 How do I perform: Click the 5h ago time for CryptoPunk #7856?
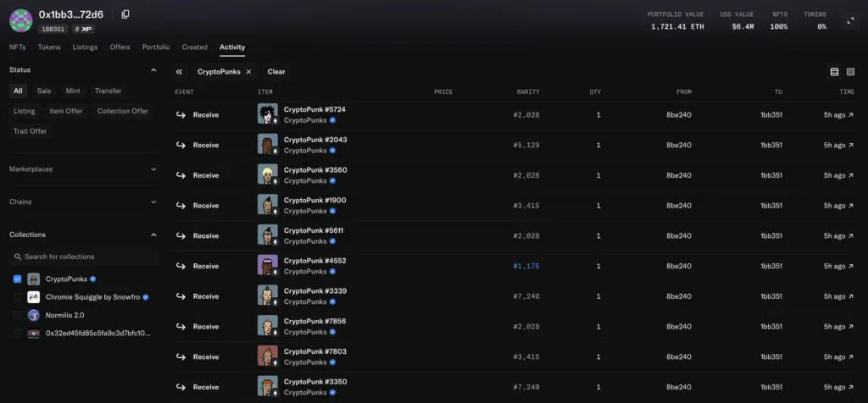pos(834,327)
